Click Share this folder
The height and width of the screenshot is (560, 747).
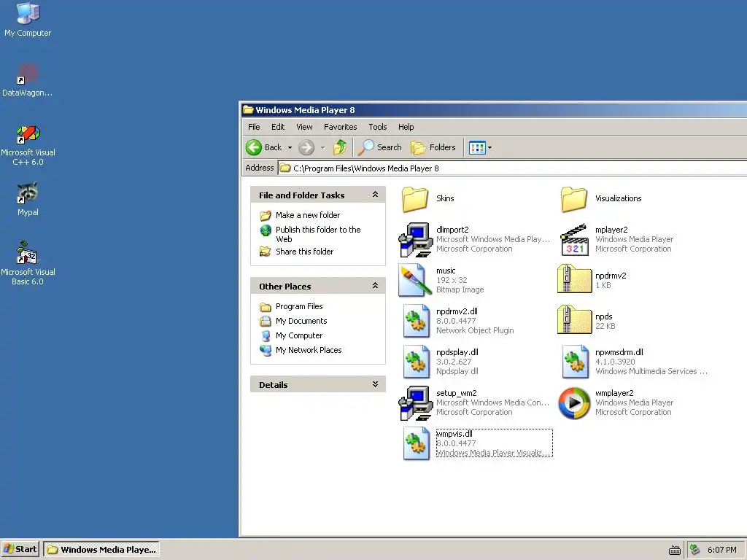(304, 252)
